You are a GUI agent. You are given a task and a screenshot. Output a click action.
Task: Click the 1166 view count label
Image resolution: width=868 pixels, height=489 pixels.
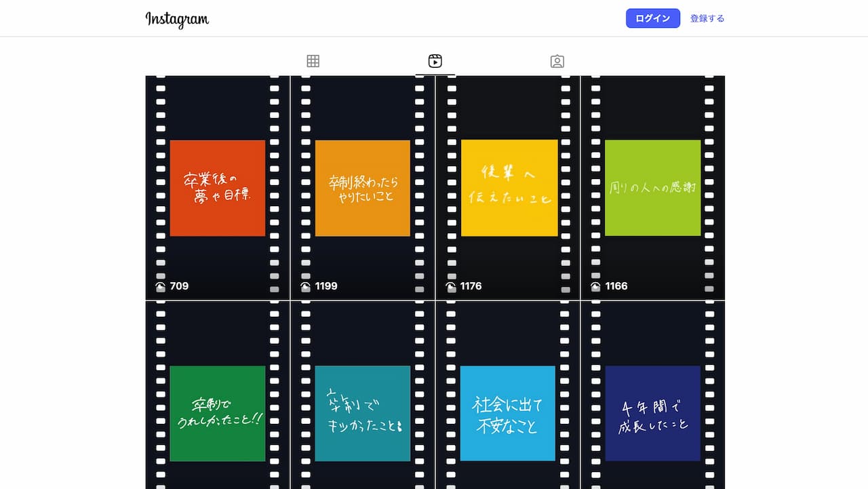616,286
